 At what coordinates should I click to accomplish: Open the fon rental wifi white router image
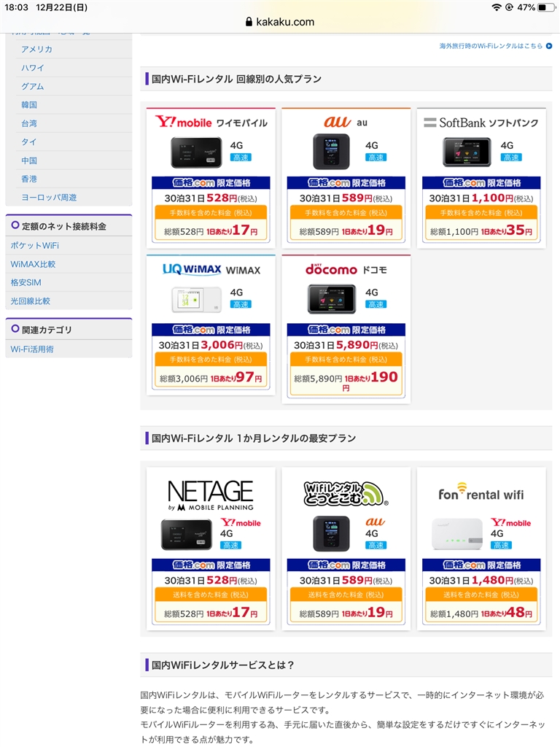[x=457, y=534]
